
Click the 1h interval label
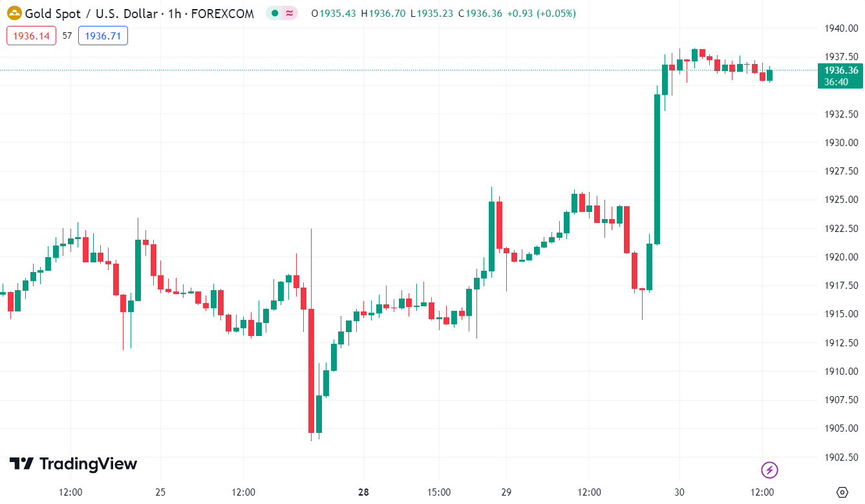(x=175, y=14)
